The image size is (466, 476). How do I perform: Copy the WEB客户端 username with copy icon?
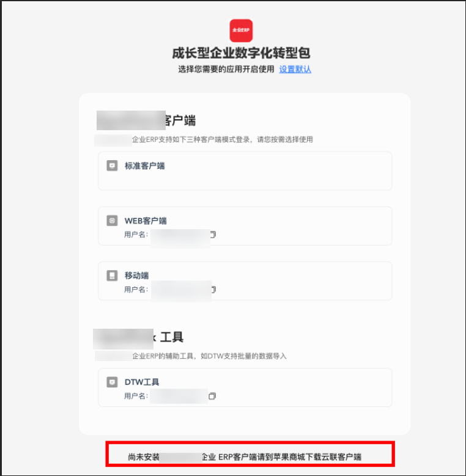click(x=213, y=235)
